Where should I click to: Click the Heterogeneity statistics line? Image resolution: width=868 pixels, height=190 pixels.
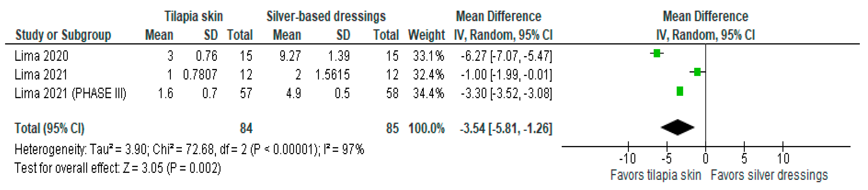tap(189, 149)
